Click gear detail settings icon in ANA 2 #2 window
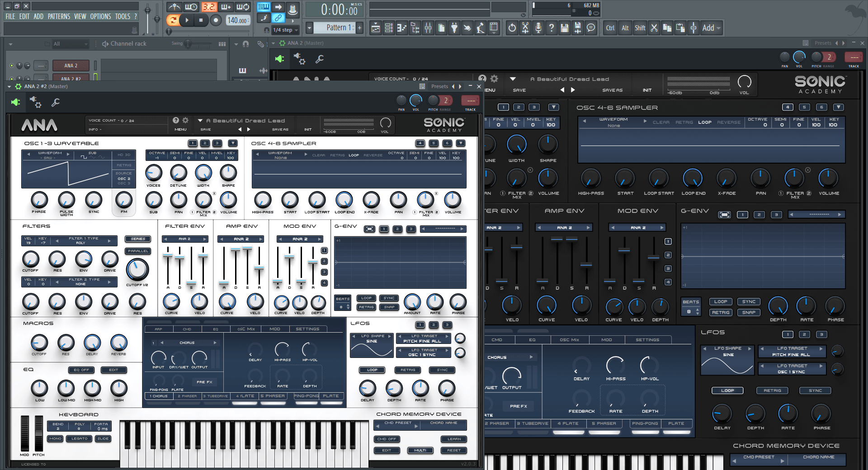Screen dimensions: 868x470 coord(35,103)
